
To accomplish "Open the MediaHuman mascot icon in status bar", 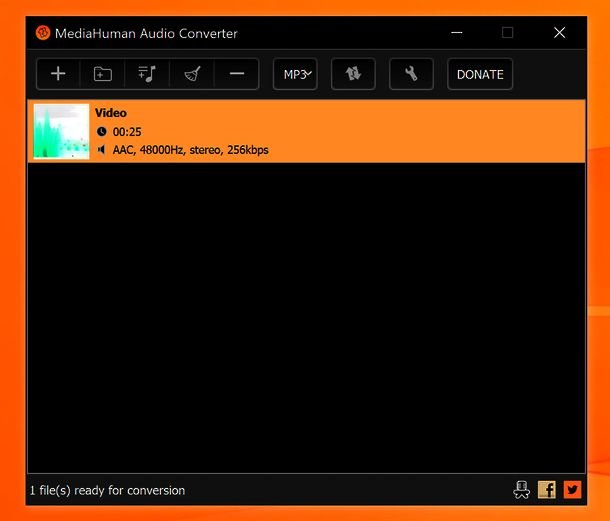I will click(x=521, y=489).
